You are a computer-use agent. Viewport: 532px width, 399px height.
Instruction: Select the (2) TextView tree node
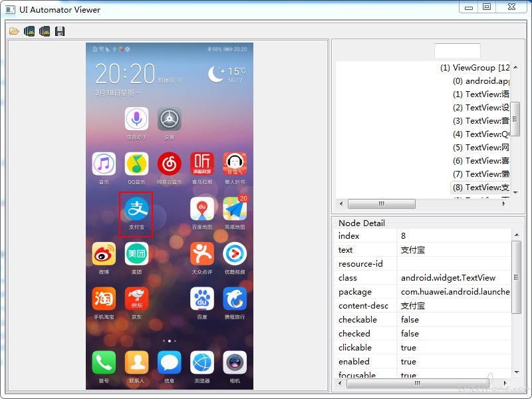tap(481, 108)
